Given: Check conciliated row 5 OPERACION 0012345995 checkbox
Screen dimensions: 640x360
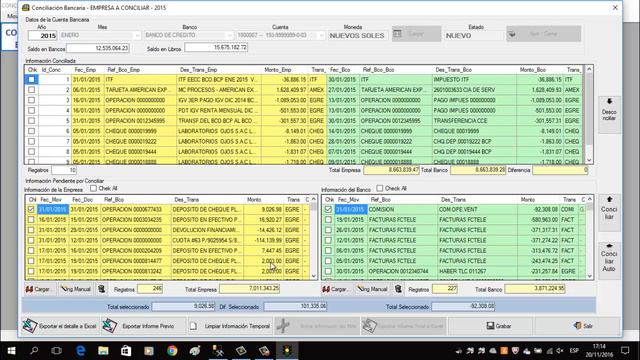Looking at the screenshot, I should tap(31, 120).
